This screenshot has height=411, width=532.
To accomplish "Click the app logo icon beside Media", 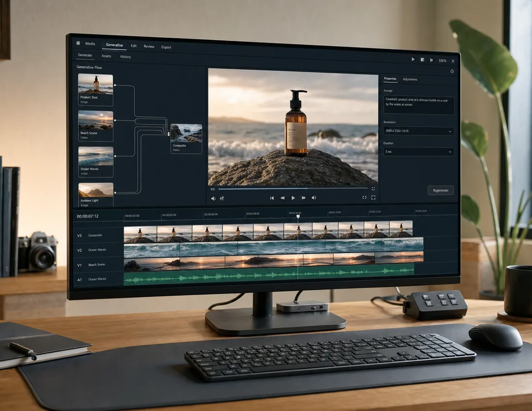I will pos(78,43).
